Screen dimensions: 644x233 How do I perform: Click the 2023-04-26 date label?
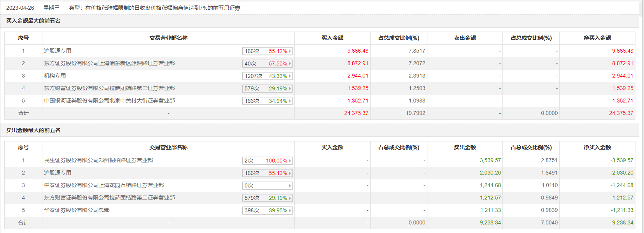[20, 8]
